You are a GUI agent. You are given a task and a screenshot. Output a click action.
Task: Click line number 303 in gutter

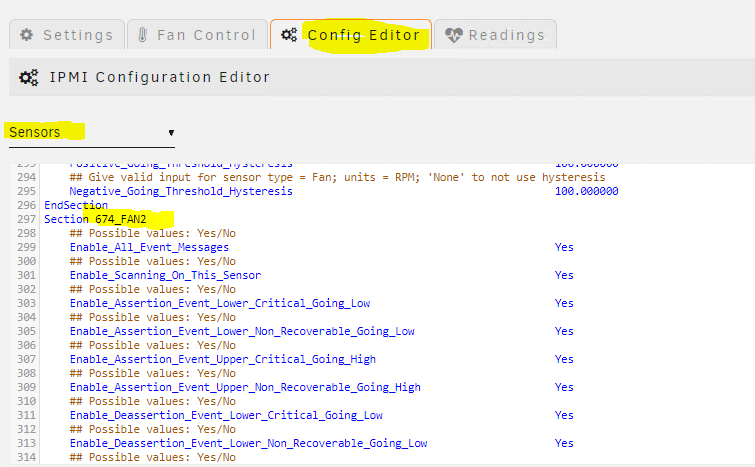pos(26,303)
